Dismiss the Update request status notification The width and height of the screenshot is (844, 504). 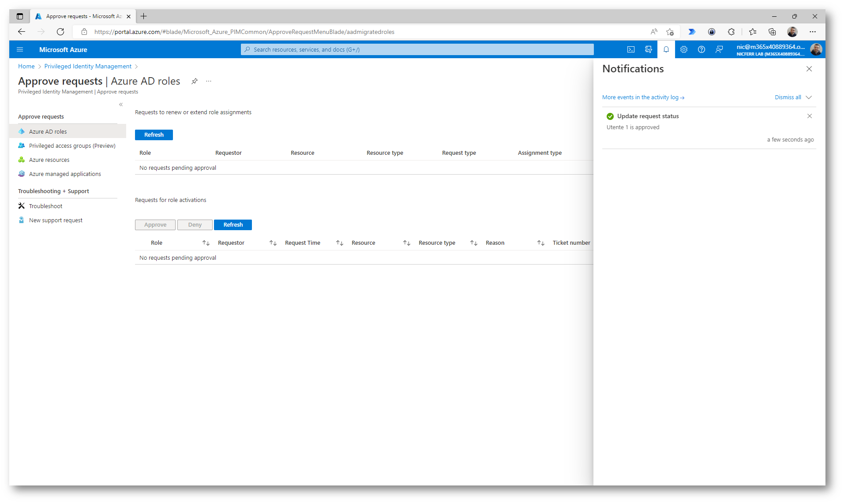810,116
